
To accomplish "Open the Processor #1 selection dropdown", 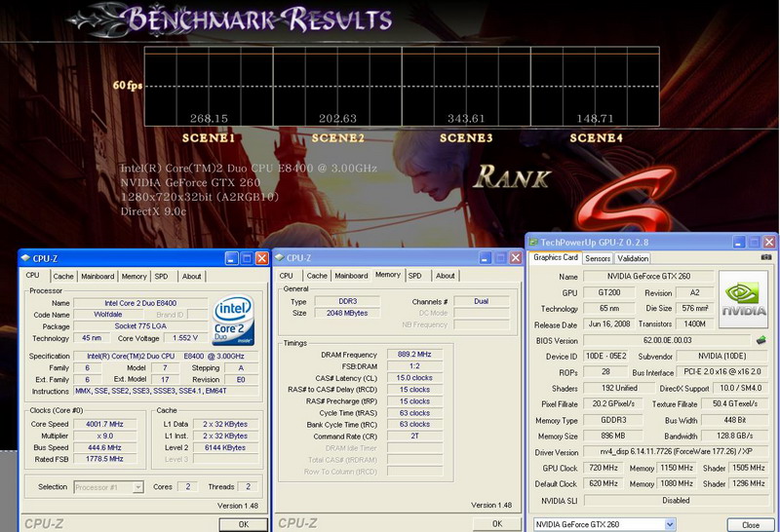I will pyautogui.click(x=137, y=487).
